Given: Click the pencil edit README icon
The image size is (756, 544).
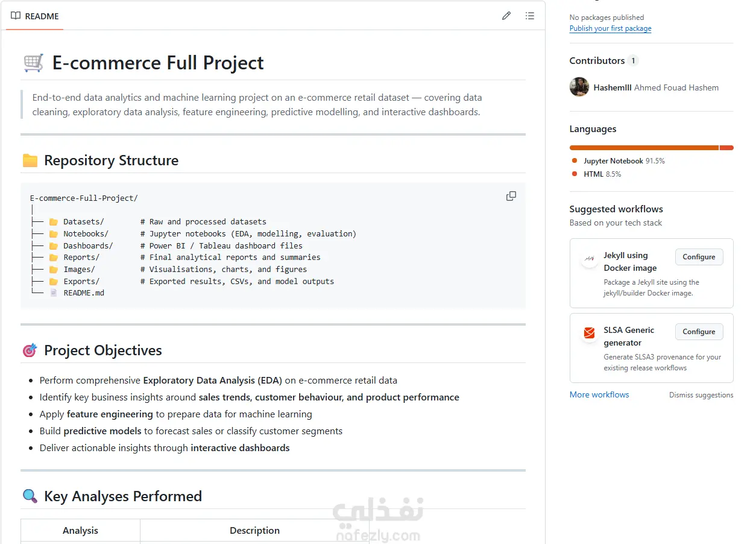Looking at the screenshot, I should [506, 16].
